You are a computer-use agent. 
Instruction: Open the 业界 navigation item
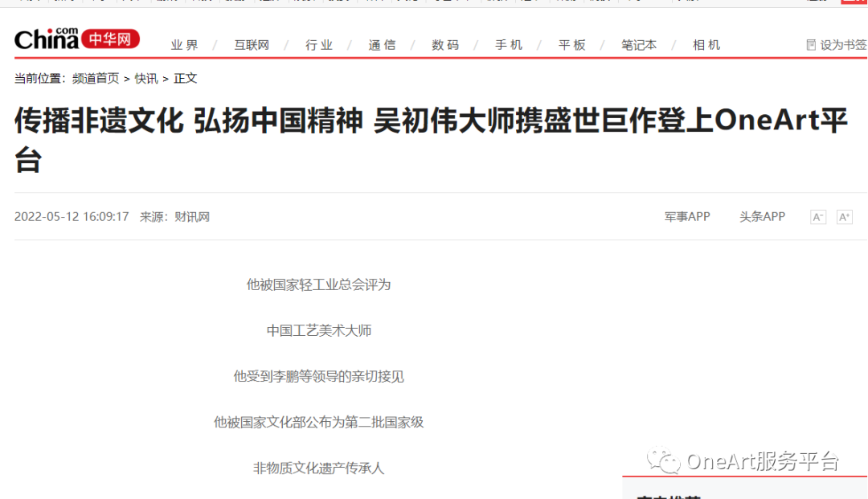[x=184, y=45]
